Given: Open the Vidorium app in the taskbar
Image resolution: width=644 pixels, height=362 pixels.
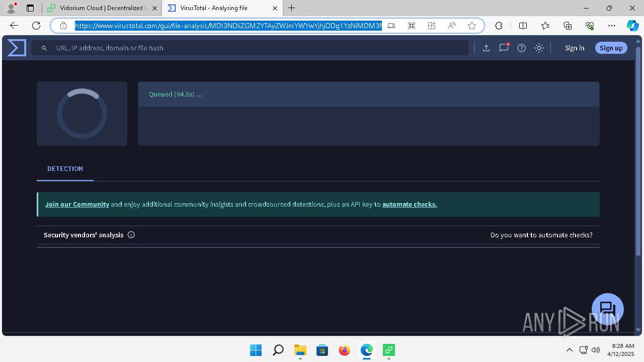Looking at the screenshot, I should coord(389,350).
